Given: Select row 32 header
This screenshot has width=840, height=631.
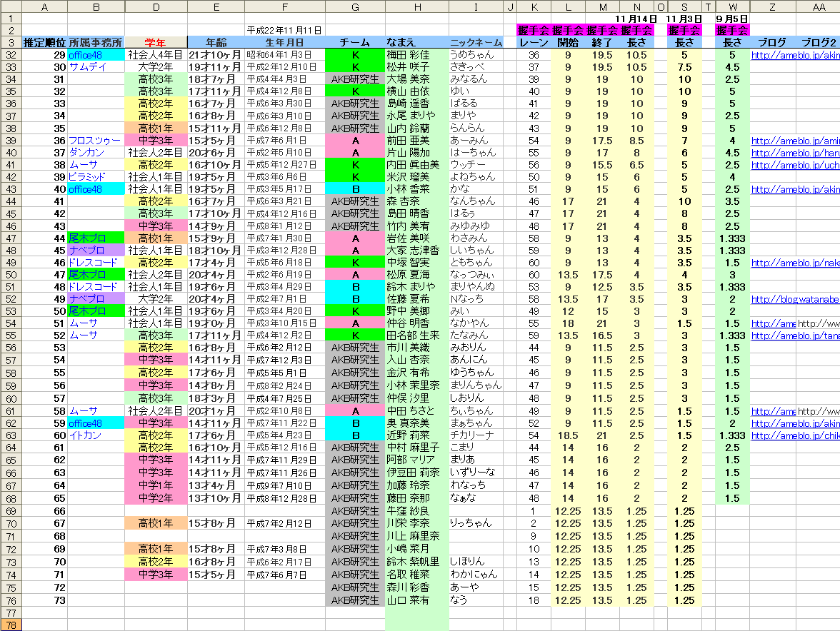Looking at the screenshot, I should click(x=11, y=54).
